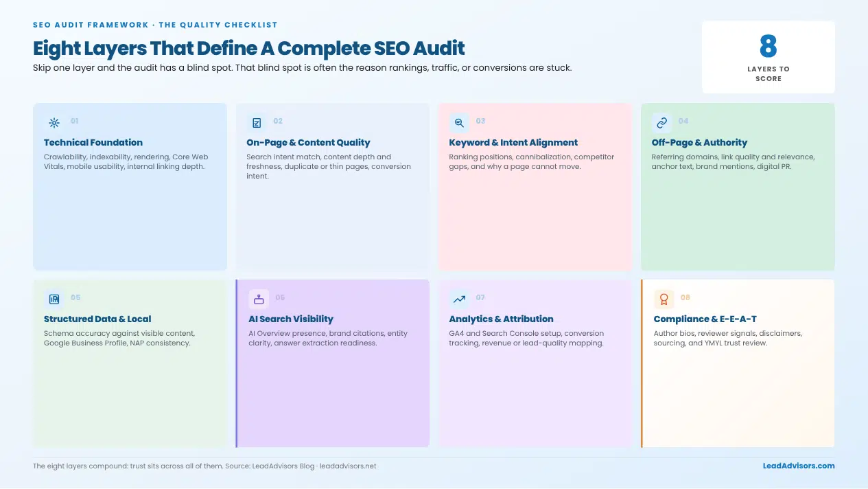Click the number 06 label

(x=280, y=297)
